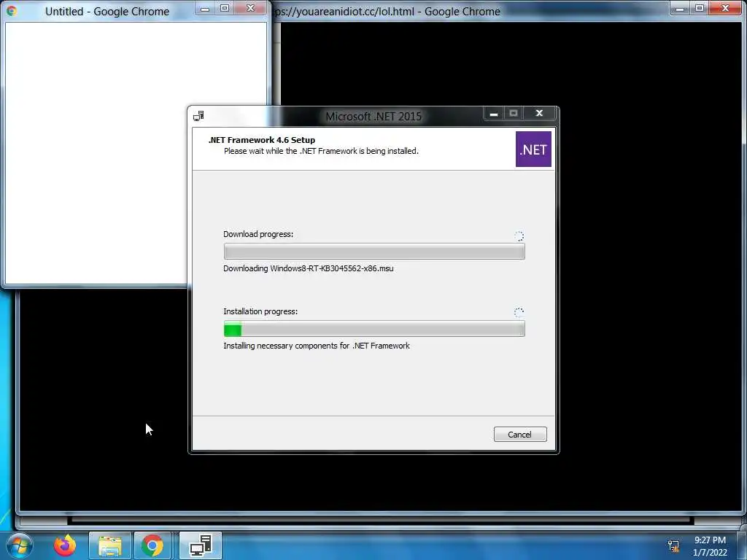
Task: Click the Installation progress bar
Action: [x=374, y=328]
